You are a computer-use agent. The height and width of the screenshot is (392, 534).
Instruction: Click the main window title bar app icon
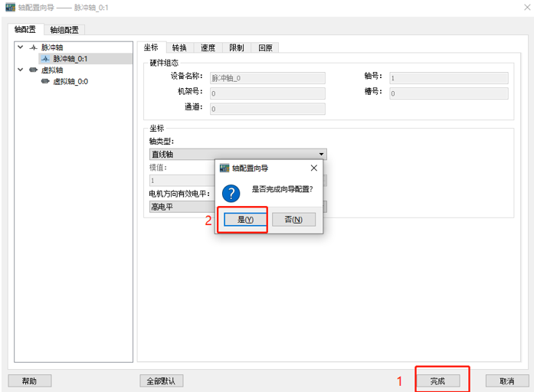pos(10,7)
